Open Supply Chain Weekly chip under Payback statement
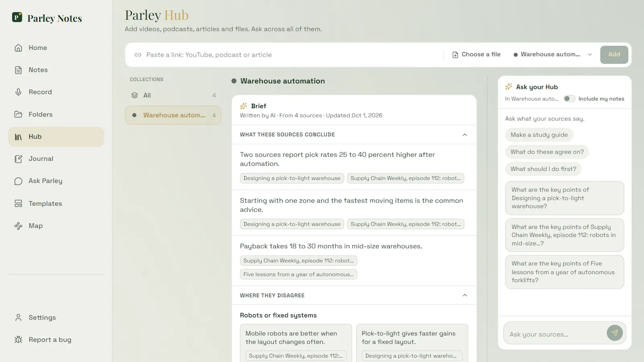644x362 pixels. click(298, 261)
